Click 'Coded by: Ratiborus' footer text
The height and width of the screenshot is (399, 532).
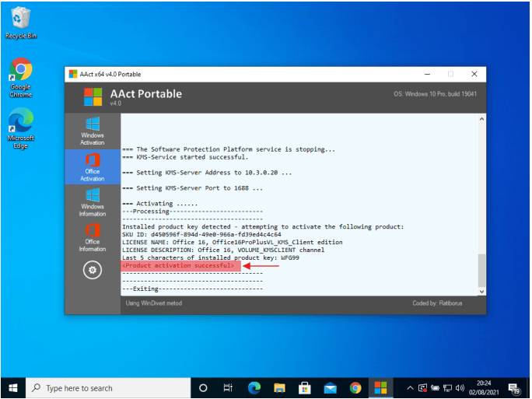[x=437, y=303]
